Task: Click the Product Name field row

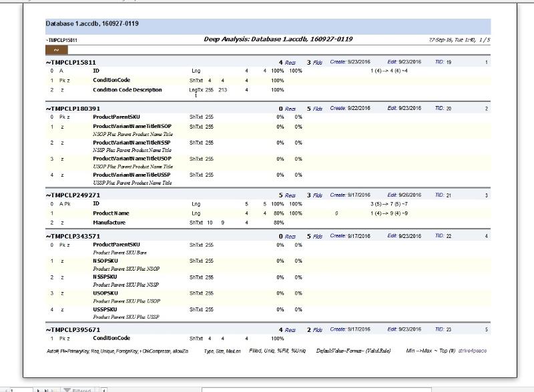Action: coord(111,213)
